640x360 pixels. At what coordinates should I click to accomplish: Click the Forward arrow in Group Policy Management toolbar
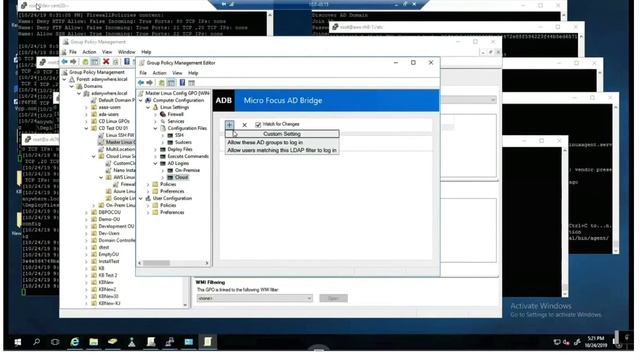(x=73, y=62)
